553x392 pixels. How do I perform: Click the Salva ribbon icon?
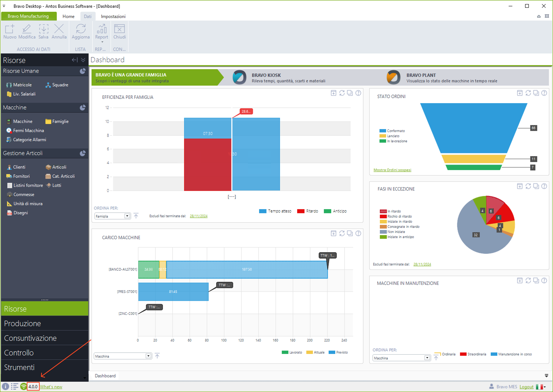pos(44,32)
